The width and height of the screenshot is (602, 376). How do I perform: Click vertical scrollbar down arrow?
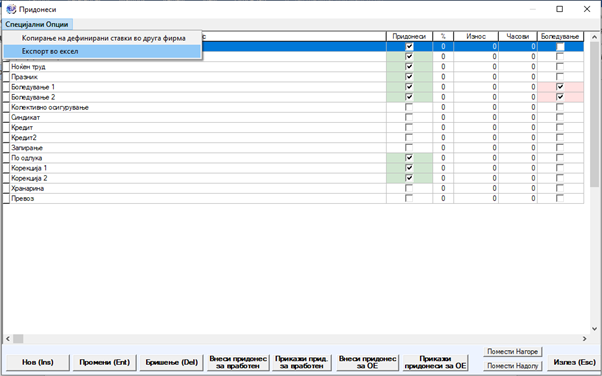[594, 329]
